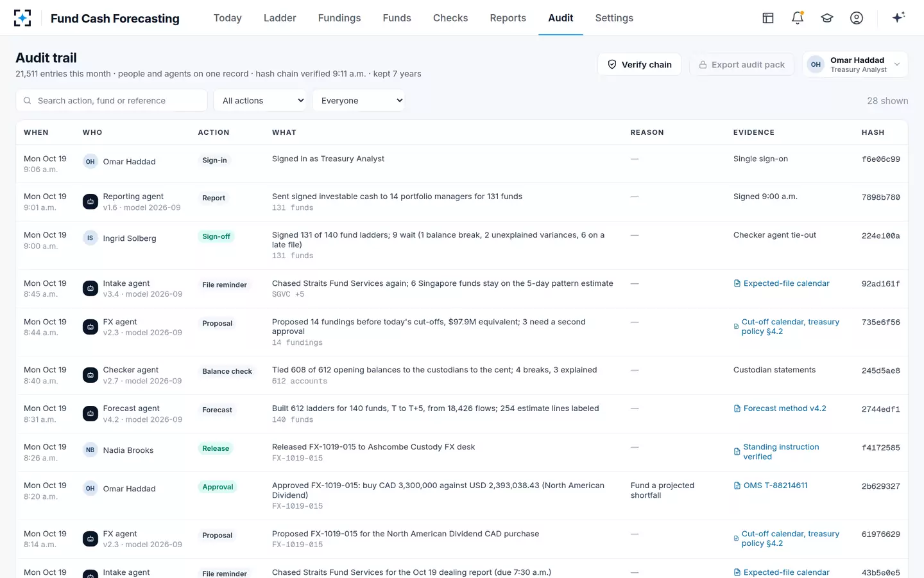The image size is (924, 578).
Task: Focus the search action, fund or reference field
Action: click(x=112, y=100)
